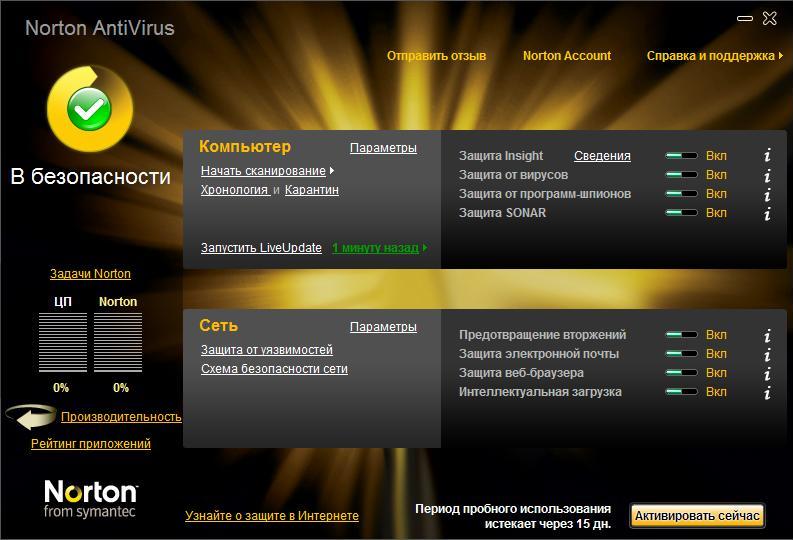This screenshot has height=540, width=793.
Task: Open Параметры for Сеть section
Action: (x=383, y=327)
